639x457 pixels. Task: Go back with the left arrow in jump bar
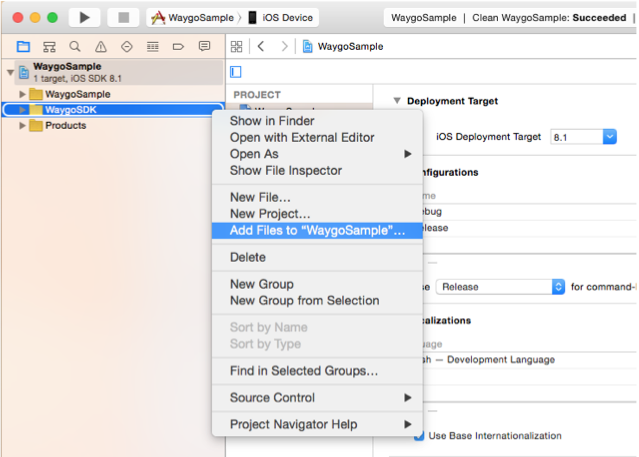[261, 46]
